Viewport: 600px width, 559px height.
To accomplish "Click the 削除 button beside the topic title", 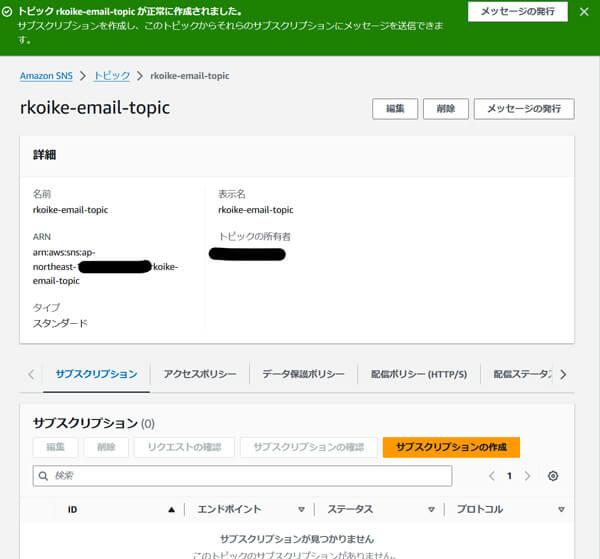I will pos(446,109).
